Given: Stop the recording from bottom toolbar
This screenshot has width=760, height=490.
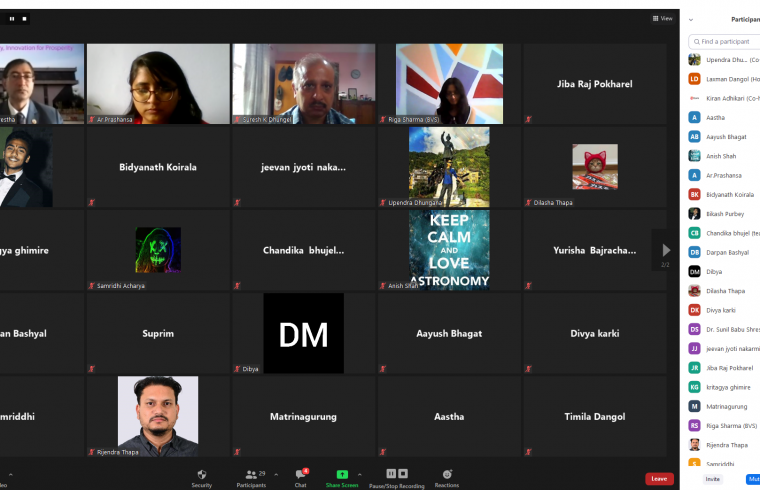Looking at the screenshot, I should click(403, 474).
